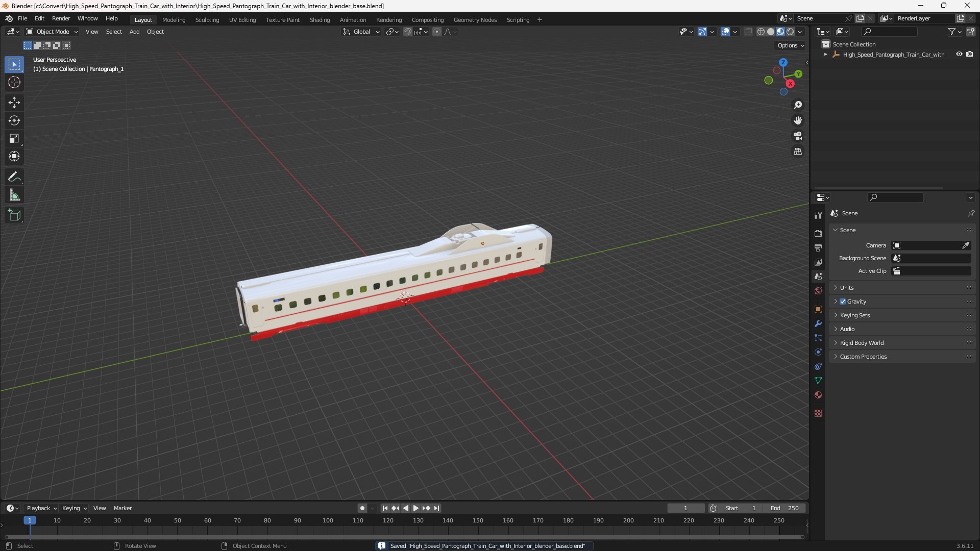Click the camera eyedropper icon
This screenshot has width=980, height=551.
tap(966, 245)
